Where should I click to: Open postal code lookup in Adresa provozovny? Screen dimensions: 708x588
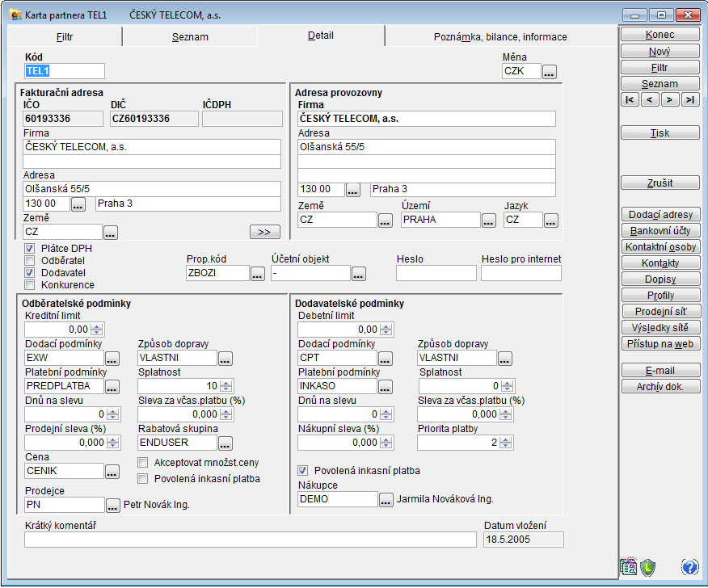click(x=352, y=190)
